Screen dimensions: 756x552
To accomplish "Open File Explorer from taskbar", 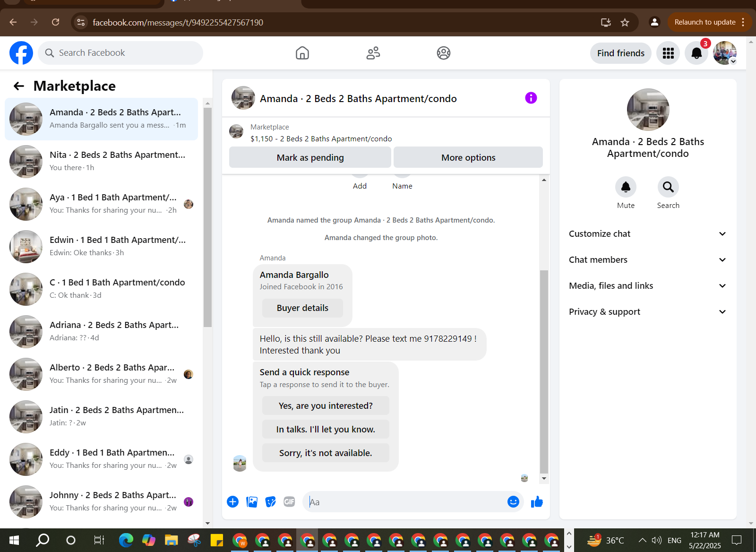I will [171, 540].
